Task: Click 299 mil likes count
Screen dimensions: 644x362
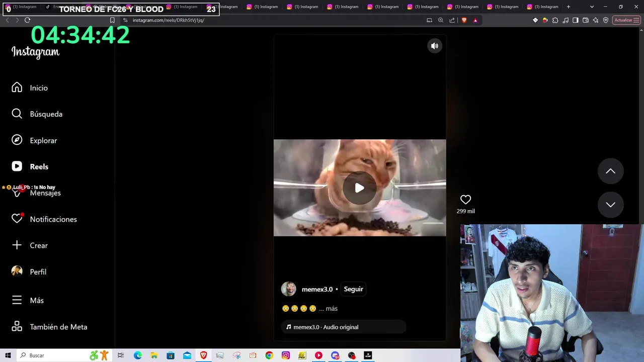Action: click(x=465, y=211)
